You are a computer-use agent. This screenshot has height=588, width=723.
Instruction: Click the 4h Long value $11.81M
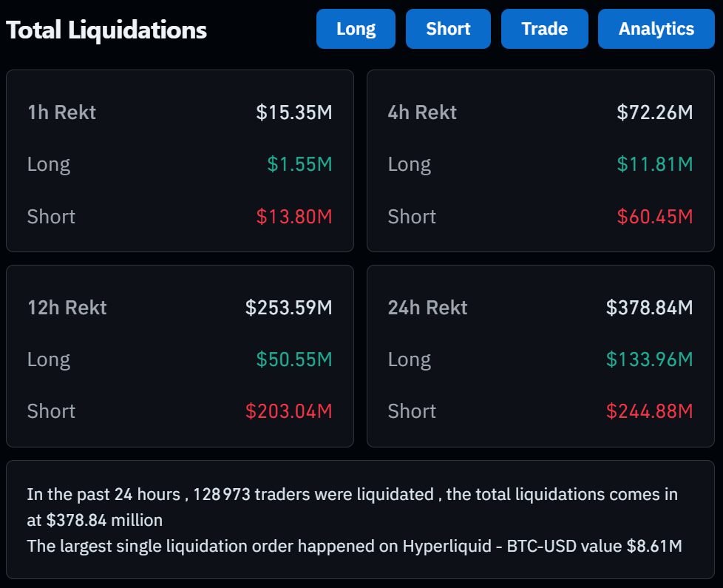coord(656,164)
